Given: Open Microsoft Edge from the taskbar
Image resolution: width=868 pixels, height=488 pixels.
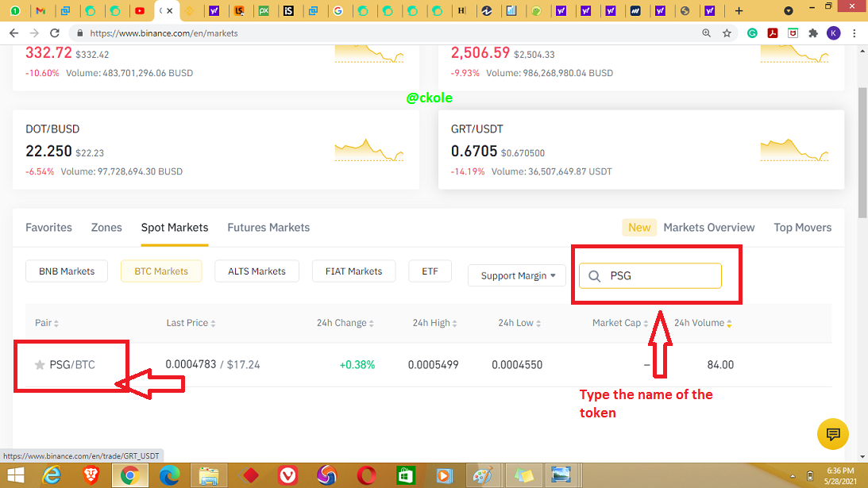Looking at the screenshot, I should [169, 475].
